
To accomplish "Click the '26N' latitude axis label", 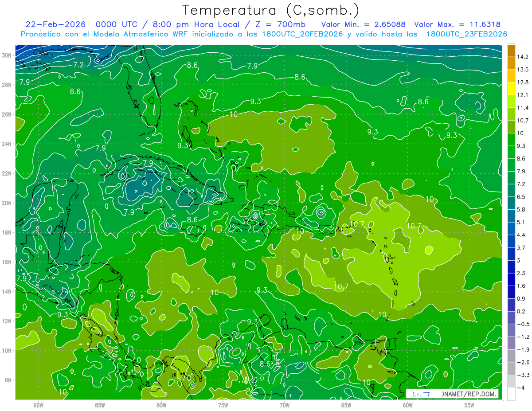I will pyautogui.click(x=7, y=114).
